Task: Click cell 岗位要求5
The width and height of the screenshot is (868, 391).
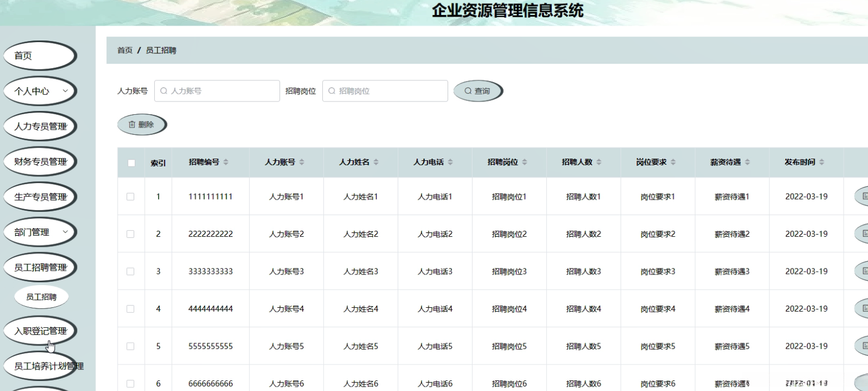Action: click(658, 346)
